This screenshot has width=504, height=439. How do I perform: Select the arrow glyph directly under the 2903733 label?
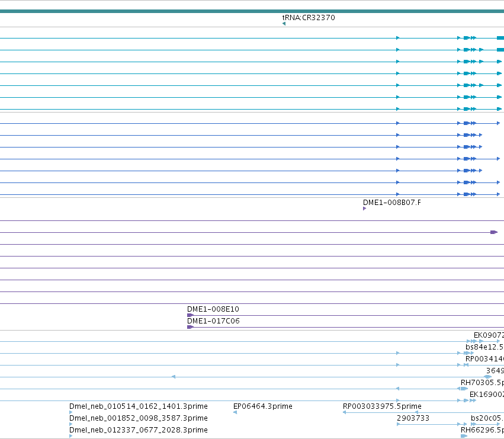[398, 425]
